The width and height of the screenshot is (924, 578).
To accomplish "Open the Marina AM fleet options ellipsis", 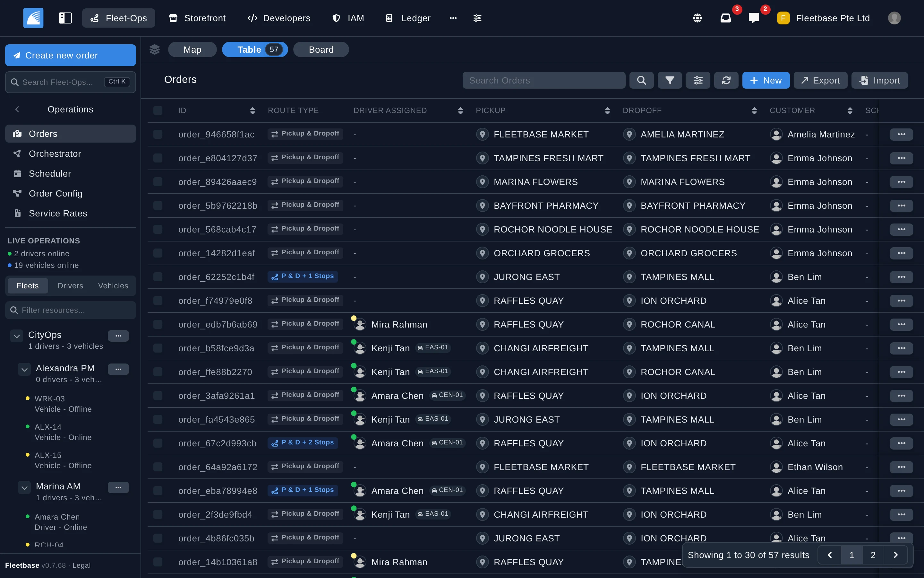I will [118, 487].
